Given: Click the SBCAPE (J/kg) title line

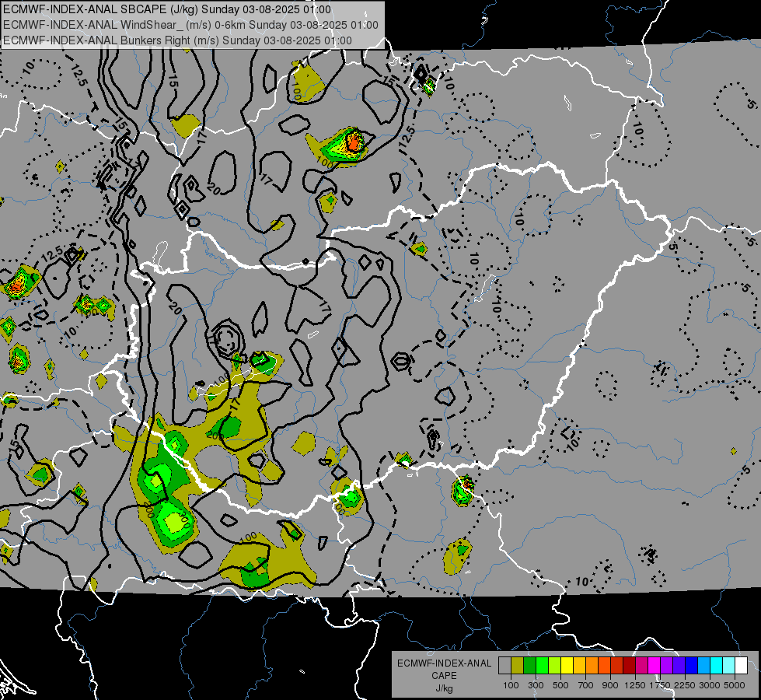Looking at the screenshot, I should click(x=167, y=9).
